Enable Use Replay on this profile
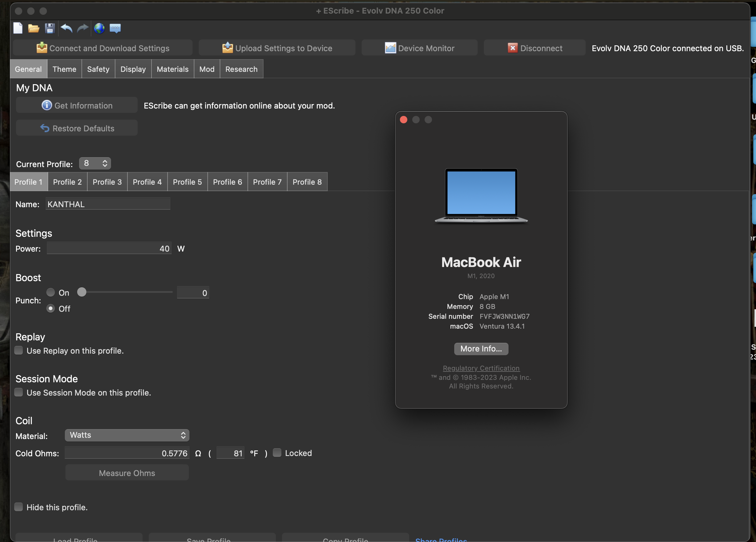This screenshot has height=542, width=756. click(19, 351)
